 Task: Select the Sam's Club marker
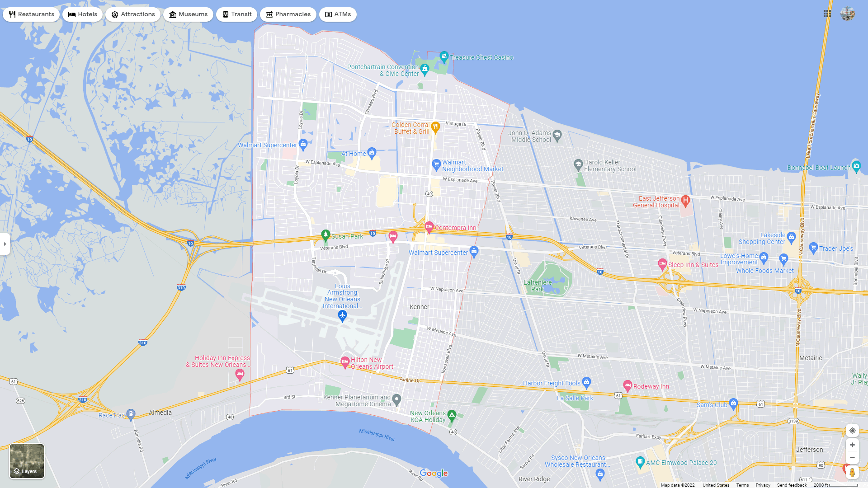click(x=733, y=403)
